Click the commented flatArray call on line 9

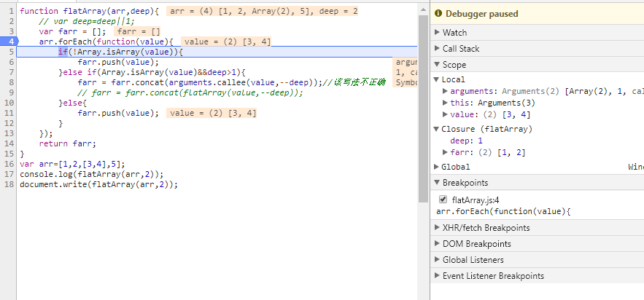pyautogui.click(x=190, y=92)
